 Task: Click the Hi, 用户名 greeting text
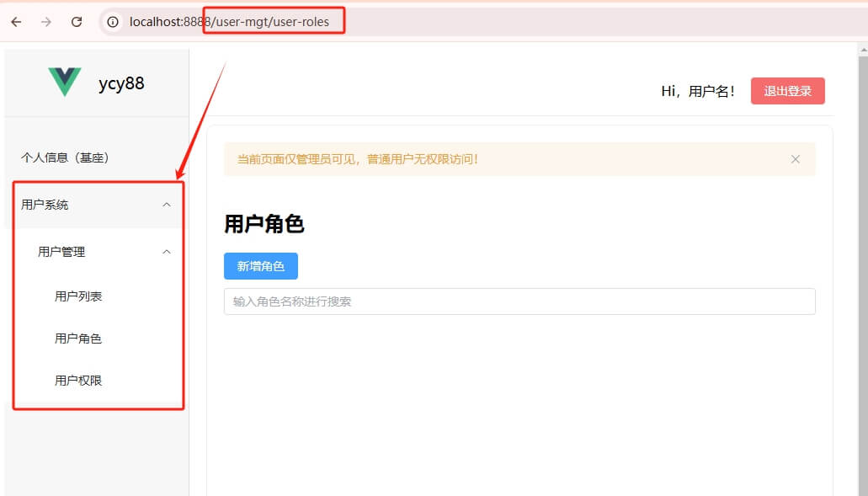click(x=698, y=91)
